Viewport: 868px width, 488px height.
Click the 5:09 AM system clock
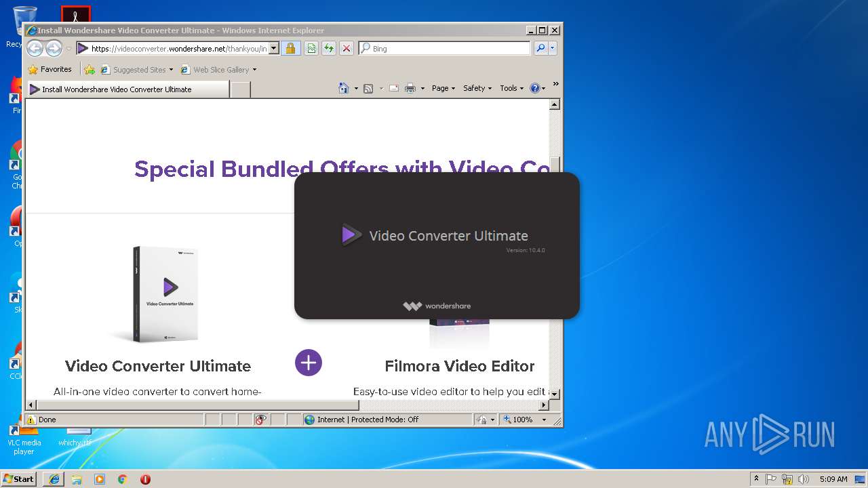click(x=833, y=479)
